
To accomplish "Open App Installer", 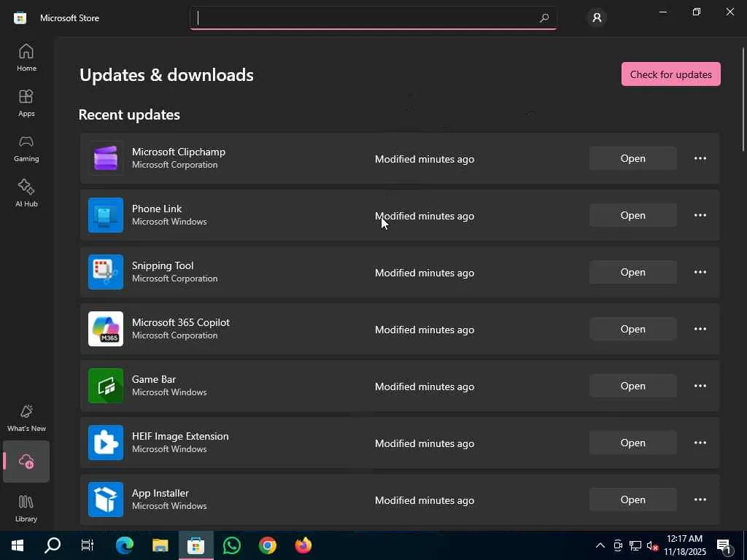I will click(x=632, y=499).
